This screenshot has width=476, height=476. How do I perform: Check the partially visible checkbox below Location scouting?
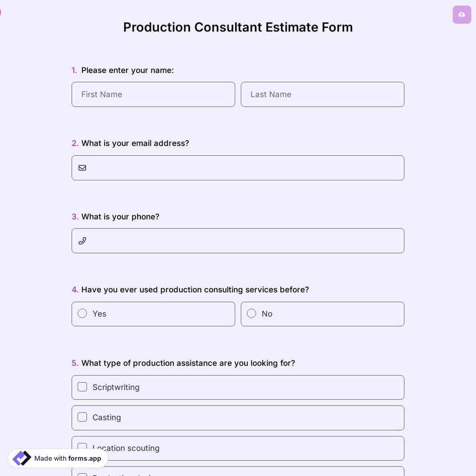pos(82,475)
